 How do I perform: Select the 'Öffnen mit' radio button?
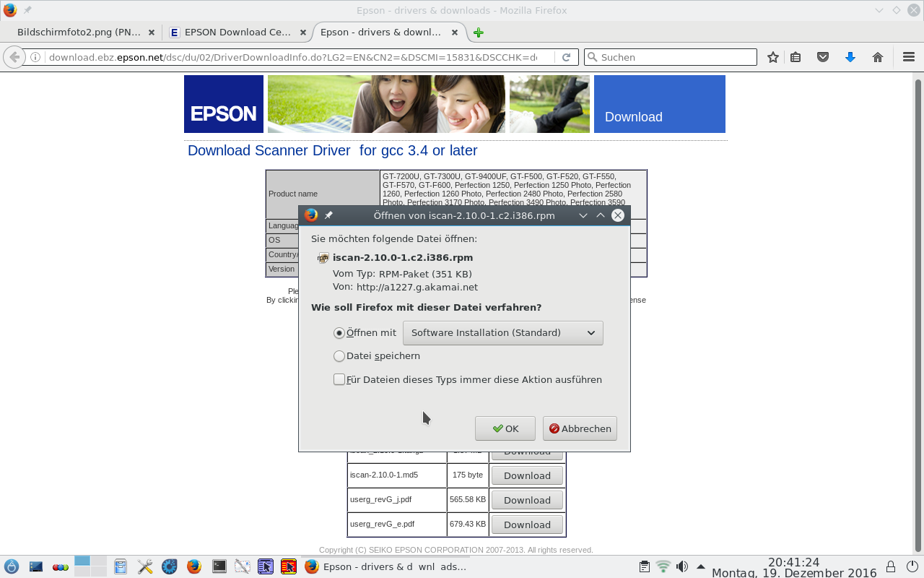coord(339,333)
